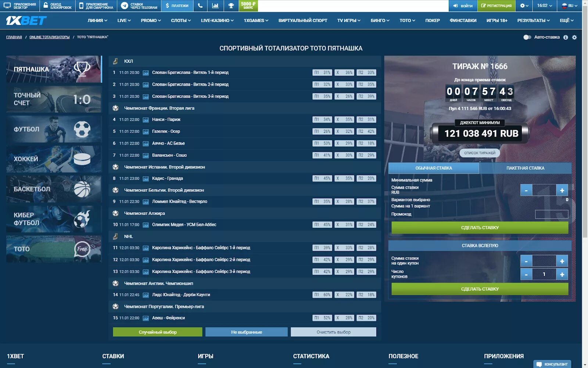The width and height of the screenshot is (588, 368).
Task: Open the ONLINE ТОТАЛИЗАТОРЫ breadcrumb link
Action: [x=49, y=37]
